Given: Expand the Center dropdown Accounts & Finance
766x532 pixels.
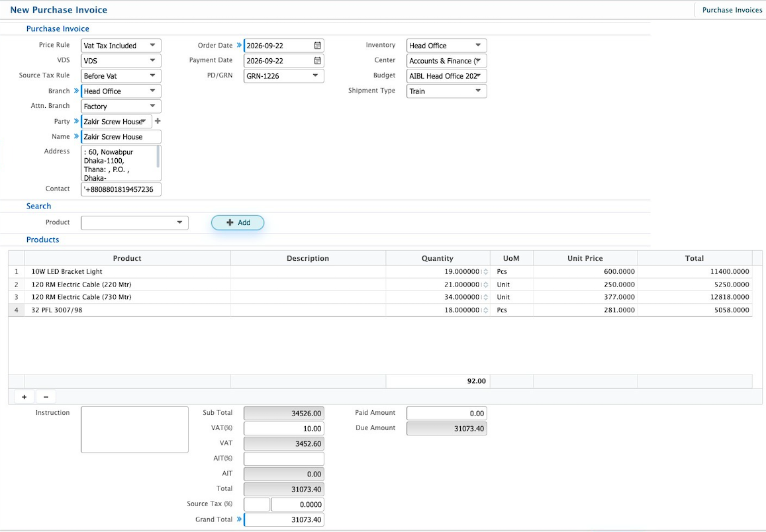Looking at the screenshot, I should click(x=446, y=60).
